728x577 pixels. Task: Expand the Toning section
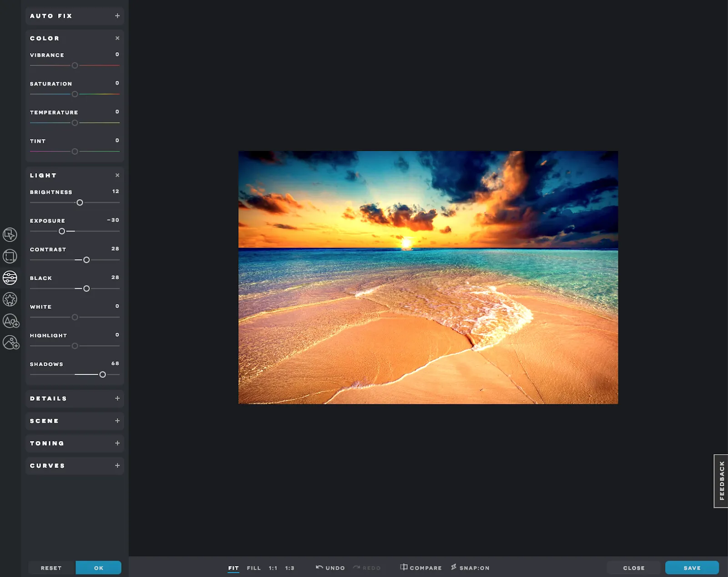pyautogui.click(x=117, y=443)
